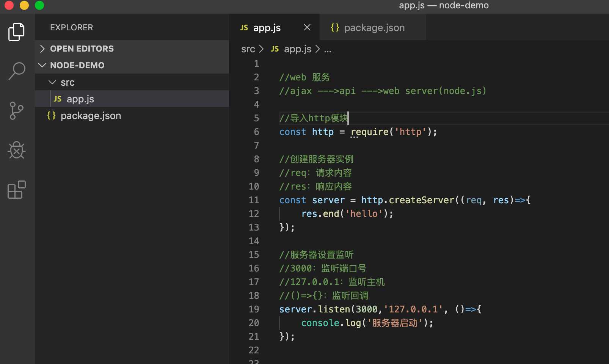Screen dimensions: 609x364
Task: Click the 3000 port number on line 19
Action: click(367, 309)
